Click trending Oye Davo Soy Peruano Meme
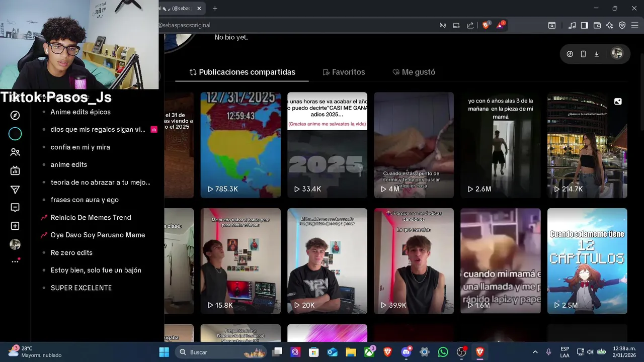 [98, 235]
